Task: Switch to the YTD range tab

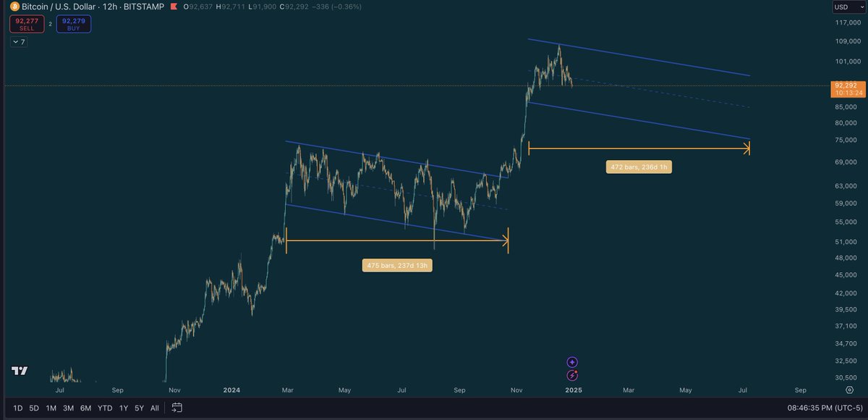Action: point(104,408)
